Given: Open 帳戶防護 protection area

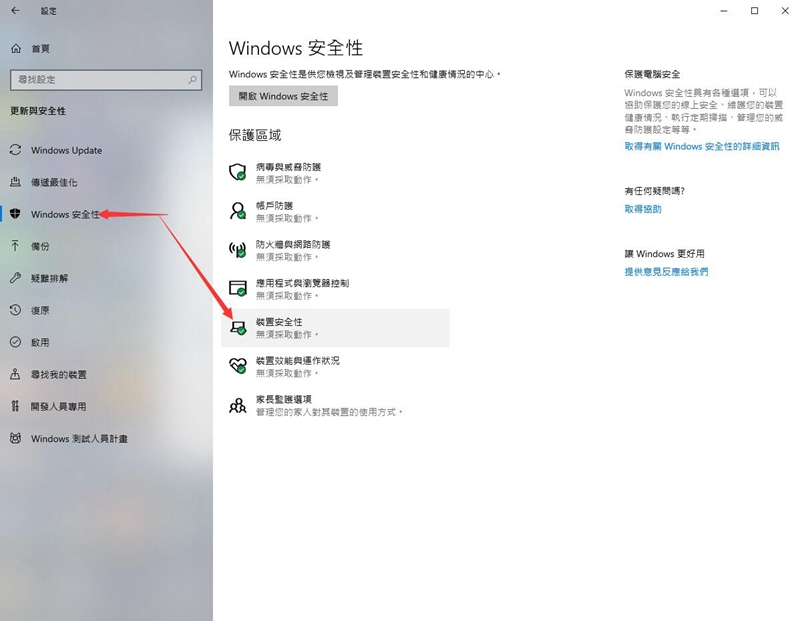Looking at the screenshot, I should coord(335,211).
